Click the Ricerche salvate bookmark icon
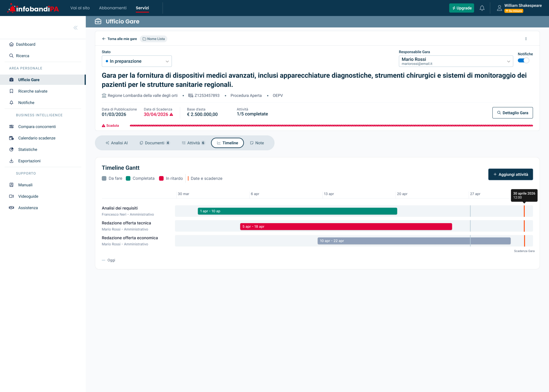Viewport: 549px width, 392px height. pos(11,91)
